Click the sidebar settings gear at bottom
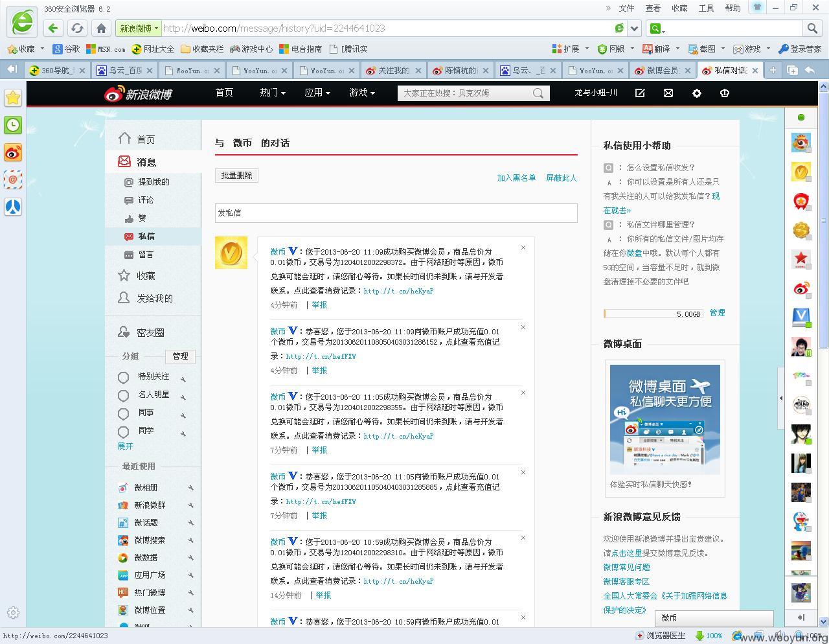829x644 pixels. click(x=13, y=612)
